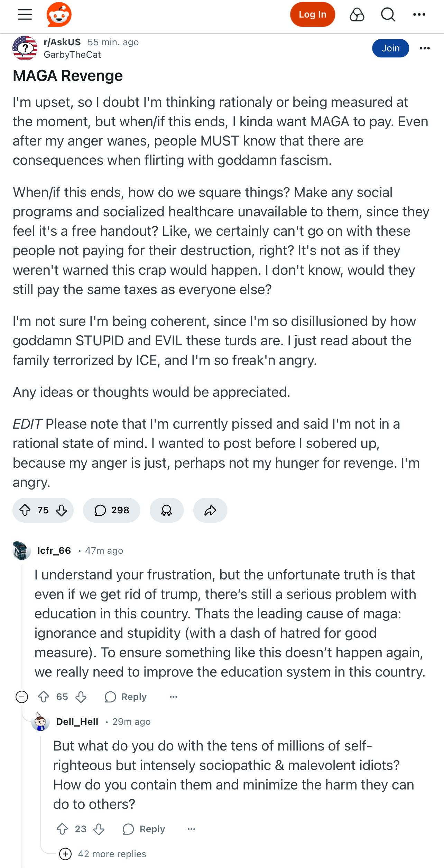Go to Reddit home via logo
The height and width of the screenshot is (868, 444).
pyautogui.click(x=59, y=15)
